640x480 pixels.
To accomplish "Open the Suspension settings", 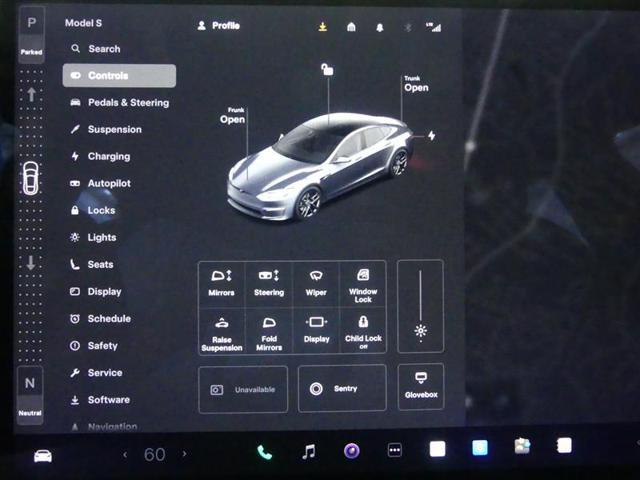I will (106, 129).
